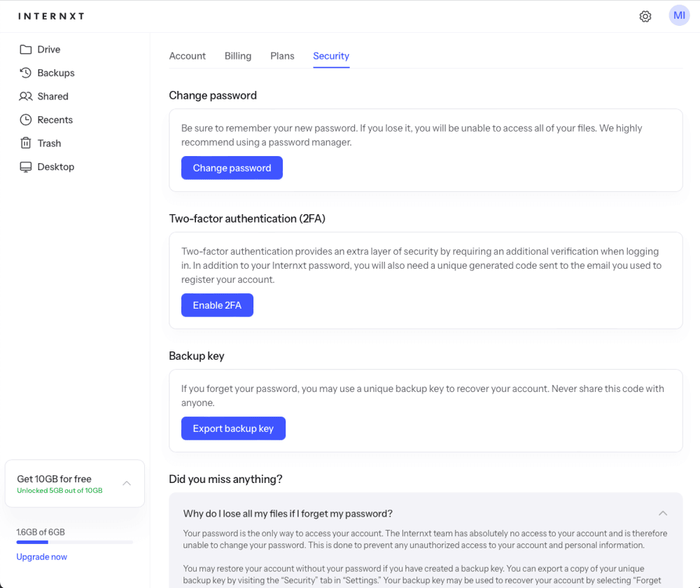Click the Change password button
Image resolution: width=700 pixels, height=588 pixels.
pos(232,168)
